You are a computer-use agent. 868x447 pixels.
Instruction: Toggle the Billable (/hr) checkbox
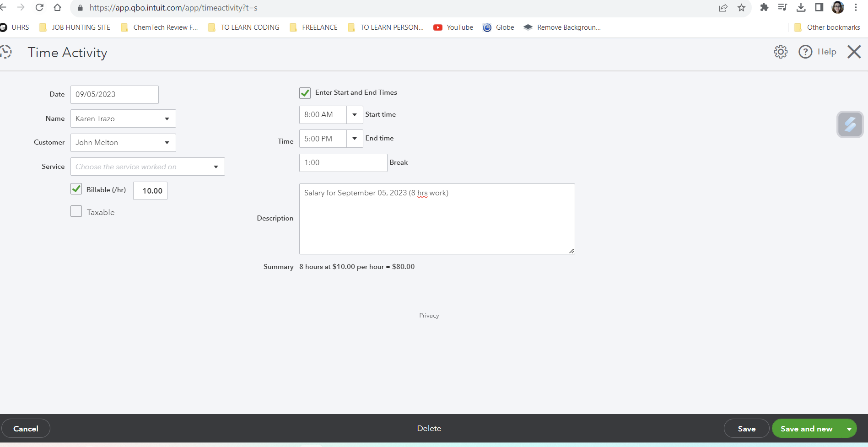point(76,189)
